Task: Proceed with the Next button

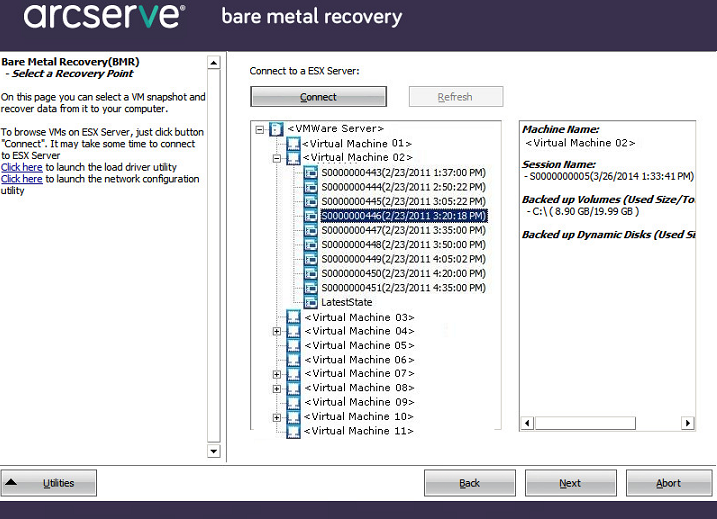Action: [x=570, y=483]
